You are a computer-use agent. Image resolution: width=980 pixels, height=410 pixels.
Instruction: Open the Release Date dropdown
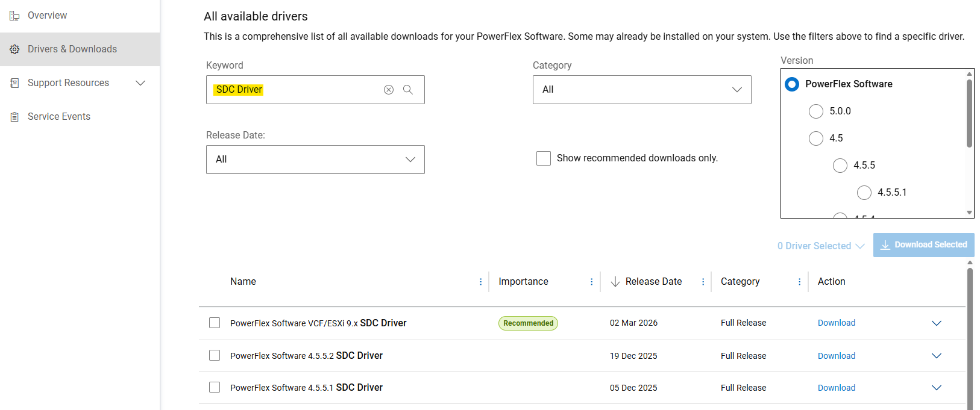315,160
